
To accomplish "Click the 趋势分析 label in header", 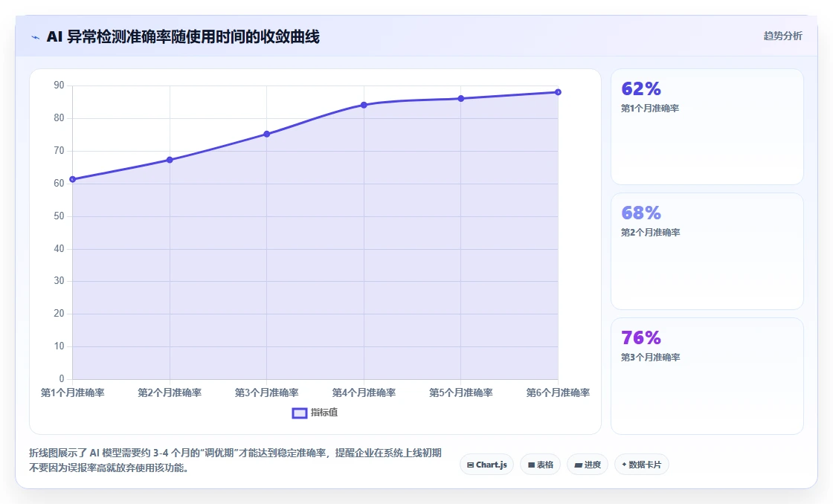I will (782, 36).
